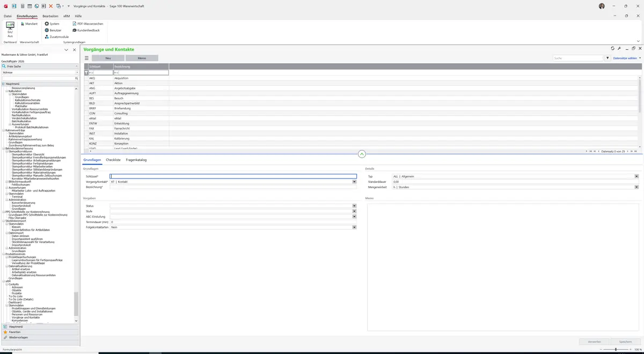Click the search filter triangle button beside Suche
The image size is (644, 354).
[x=608, y=58]
